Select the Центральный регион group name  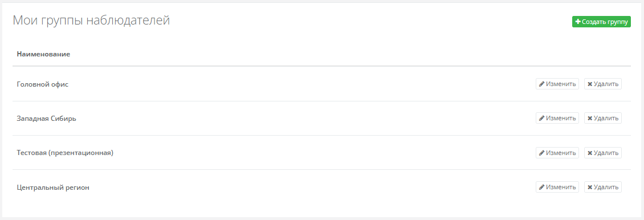[53, 188]
